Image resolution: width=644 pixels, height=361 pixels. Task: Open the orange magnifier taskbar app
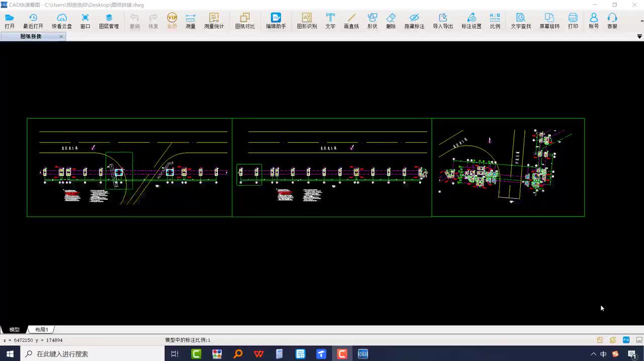(x=238, y=354)
